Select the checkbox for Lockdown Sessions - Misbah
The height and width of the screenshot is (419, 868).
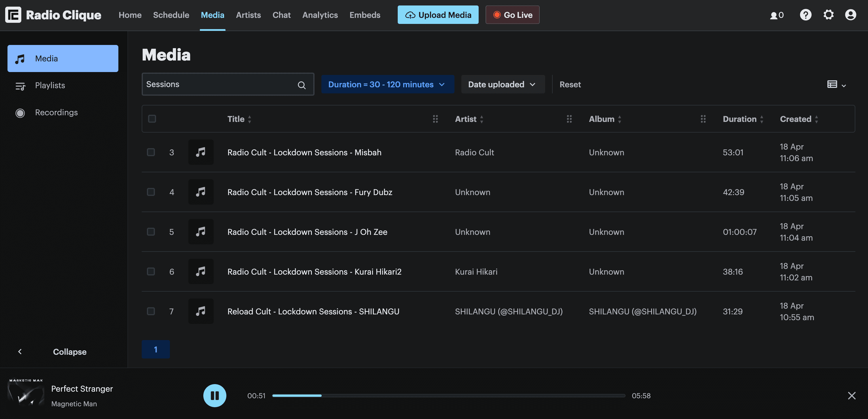click(x=151, y=152)
